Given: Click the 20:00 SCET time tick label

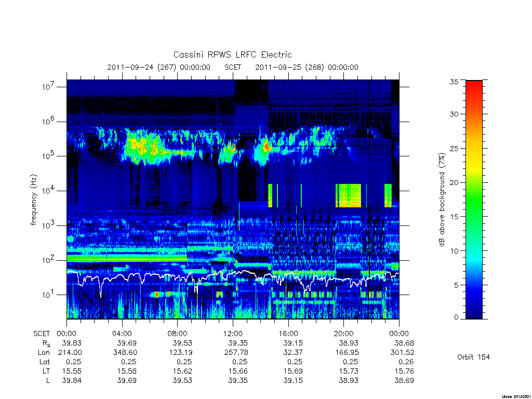Looking at the screenshot, I should [344, 334].
